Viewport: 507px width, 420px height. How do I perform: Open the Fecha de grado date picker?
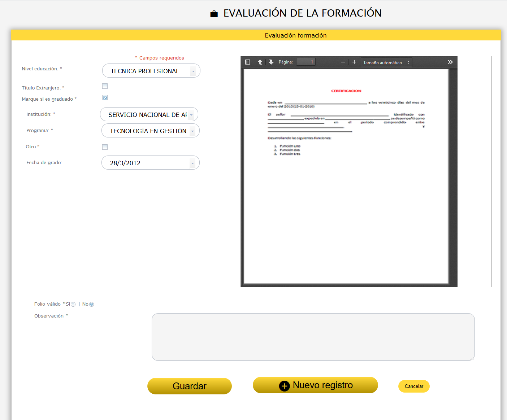tap(192, 163)
